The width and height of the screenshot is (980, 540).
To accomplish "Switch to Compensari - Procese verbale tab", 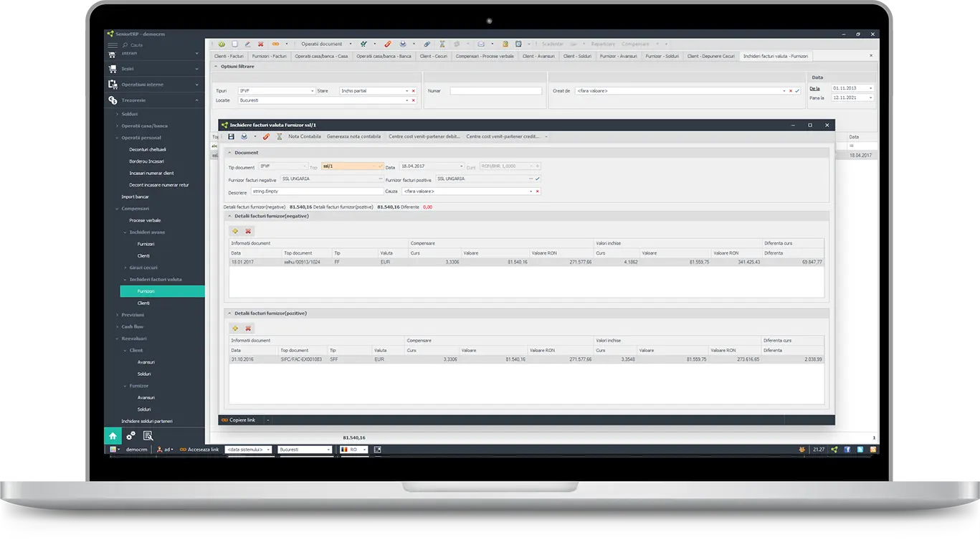I will [x=485, y=56].
